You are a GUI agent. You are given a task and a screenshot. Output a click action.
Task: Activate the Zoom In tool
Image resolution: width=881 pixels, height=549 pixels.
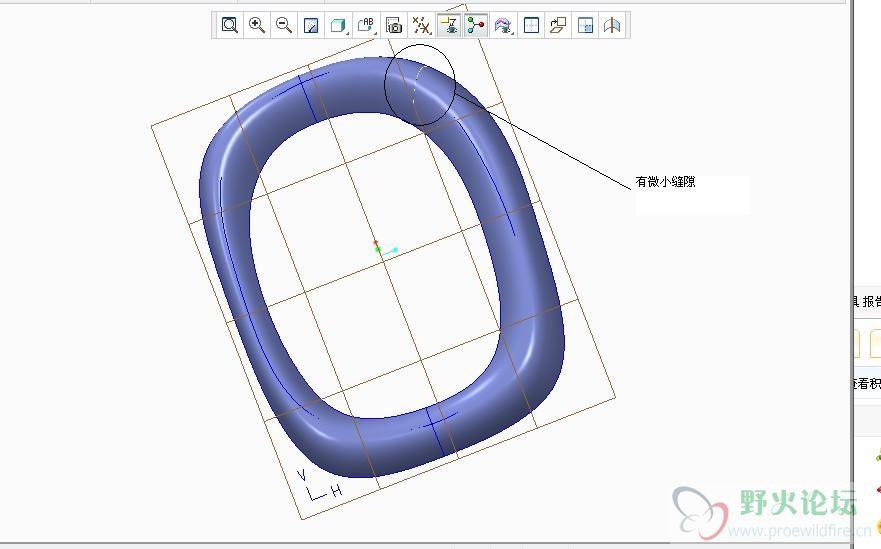pos(257,25)
